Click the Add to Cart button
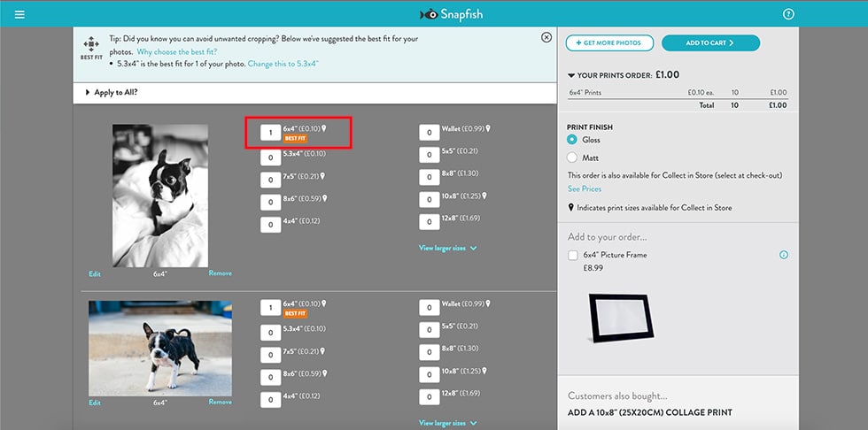 click(710, 42)
